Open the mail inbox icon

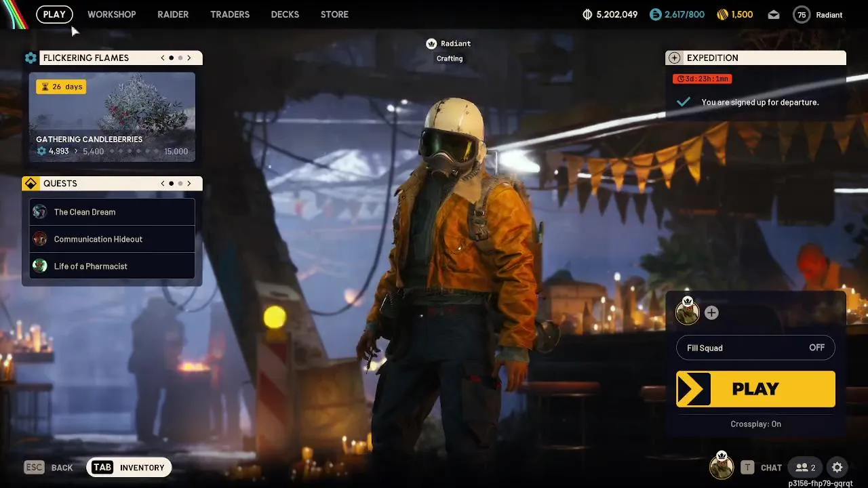point(774,14)
